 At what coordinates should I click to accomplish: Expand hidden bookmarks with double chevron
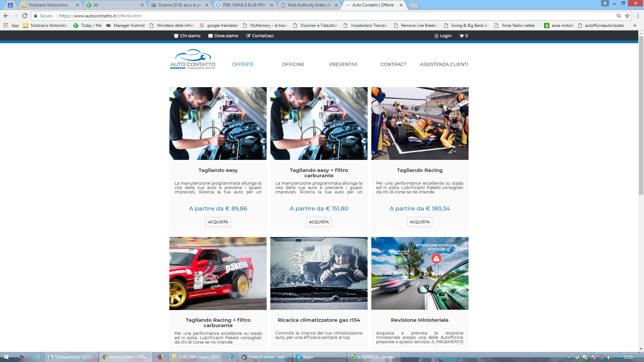[x=635, y=25]
